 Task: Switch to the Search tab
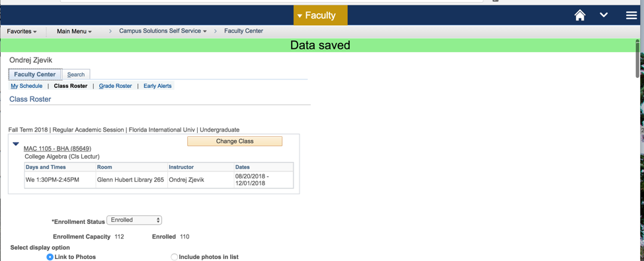[76, 74]
